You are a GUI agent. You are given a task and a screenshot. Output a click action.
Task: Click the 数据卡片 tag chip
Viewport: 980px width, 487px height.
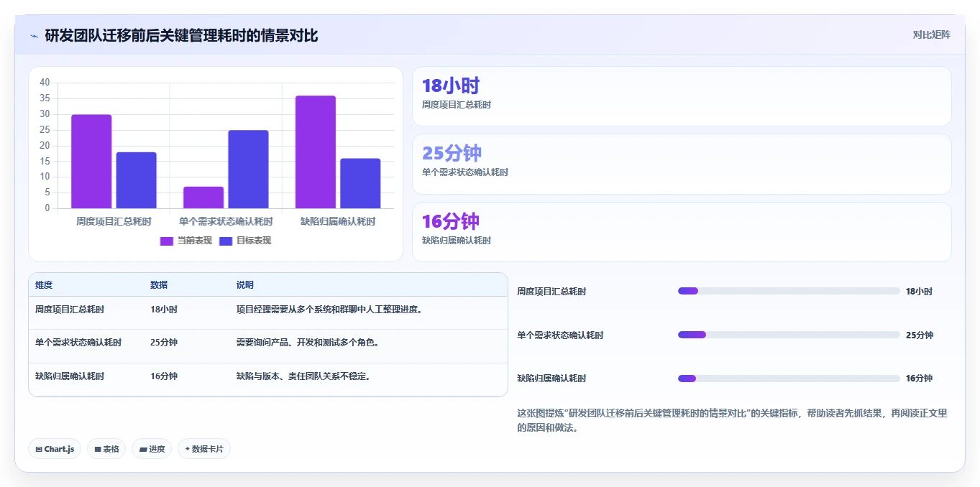pyautogui.click(x=204, y=449)
